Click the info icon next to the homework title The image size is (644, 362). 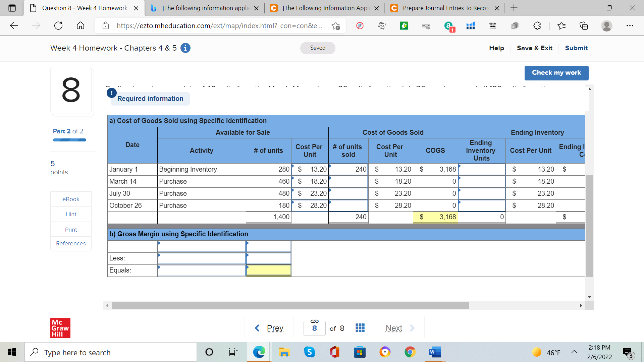tap(185, 48)
